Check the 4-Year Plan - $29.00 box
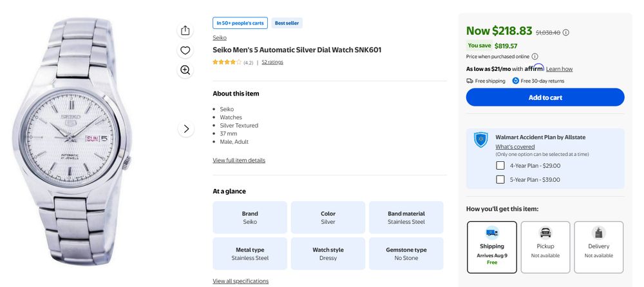This screenshot has width=644, height=287. pyautogui.click(x=500, y=166)
